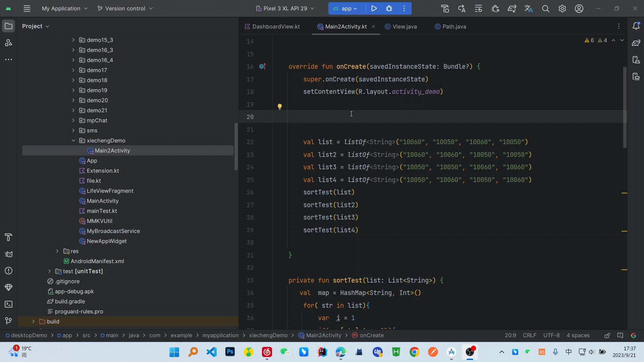Image resolution: width=644 pixels, height=362 pixels.
Task: Switch to the DashboardView.kt tab
Action: pyautogui.click(x=276, y=26)
